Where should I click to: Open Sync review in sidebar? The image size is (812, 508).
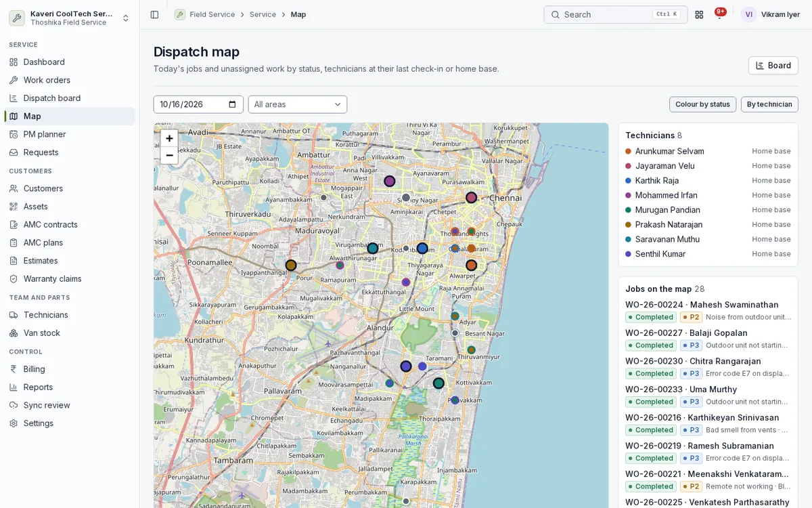[70, 405]
